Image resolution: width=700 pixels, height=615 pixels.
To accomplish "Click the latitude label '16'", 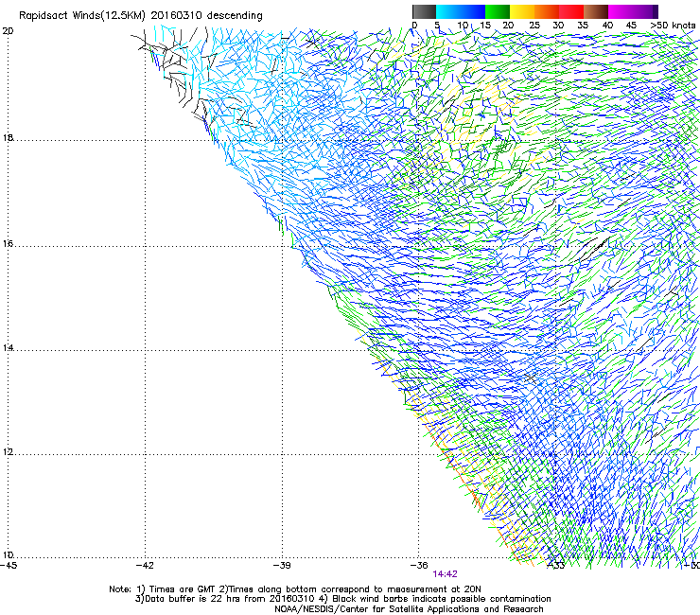I will (8, 244).
